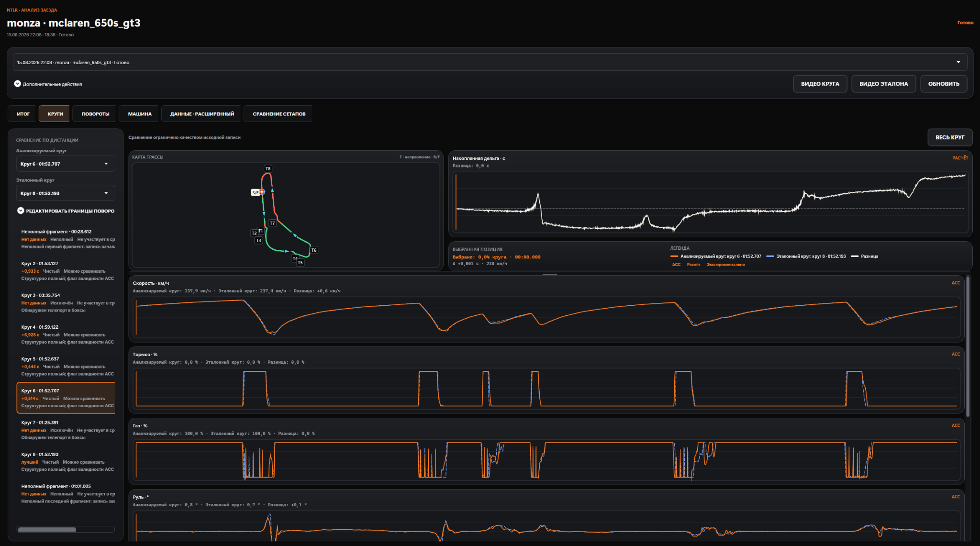
Task: Expand Дополнительные действия section
Action: coord(48,84)
